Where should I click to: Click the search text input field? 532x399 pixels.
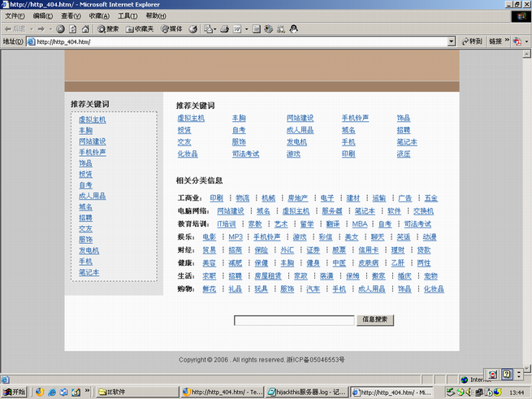pos(293,320)
